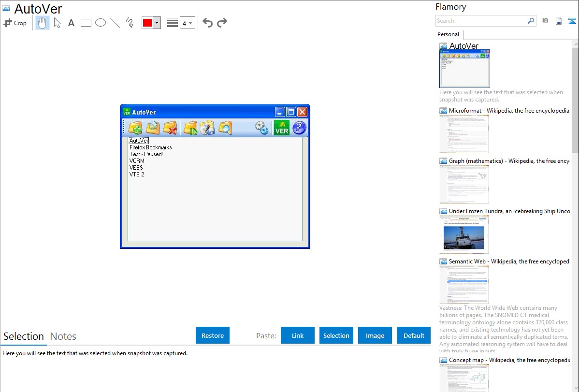Open the line width 4 dropdown
Image resolution: width=579 pixels, height=392 pixels.
tap(188, 23)
